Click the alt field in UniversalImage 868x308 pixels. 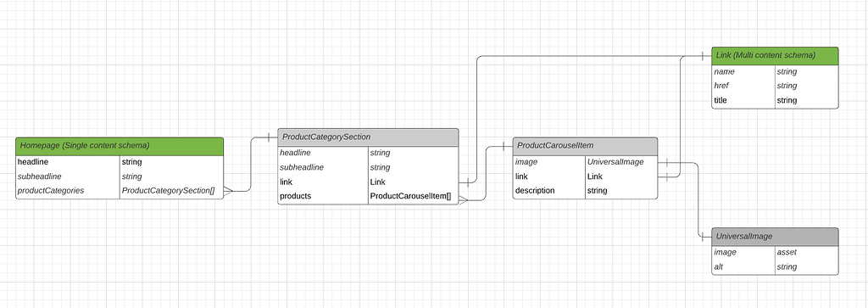point(743,267)
